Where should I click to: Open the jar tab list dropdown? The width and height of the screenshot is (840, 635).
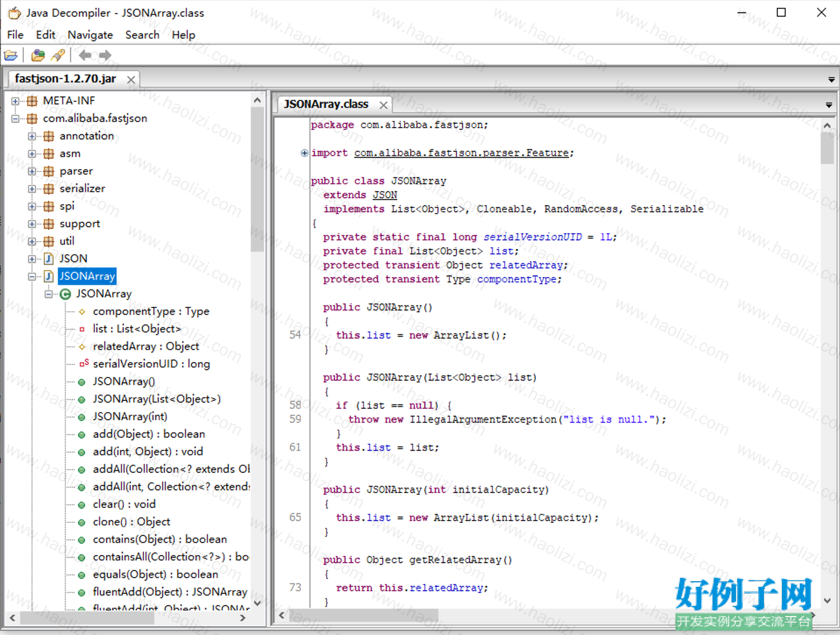(831, 79)
